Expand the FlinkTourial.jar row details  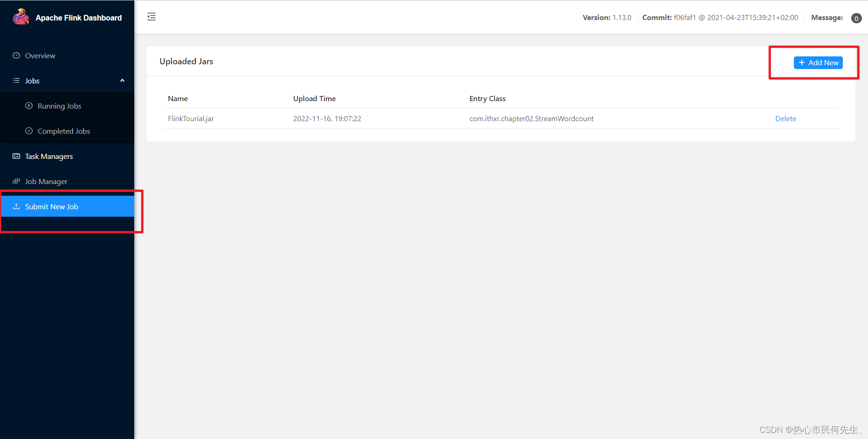click(x=501, y=118)
